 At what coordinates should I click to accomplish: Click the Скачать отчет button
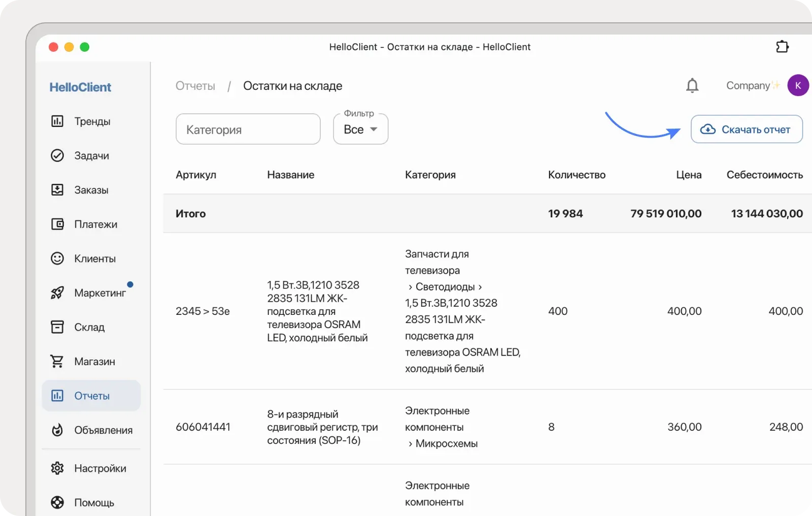click(x=747, y=129)
